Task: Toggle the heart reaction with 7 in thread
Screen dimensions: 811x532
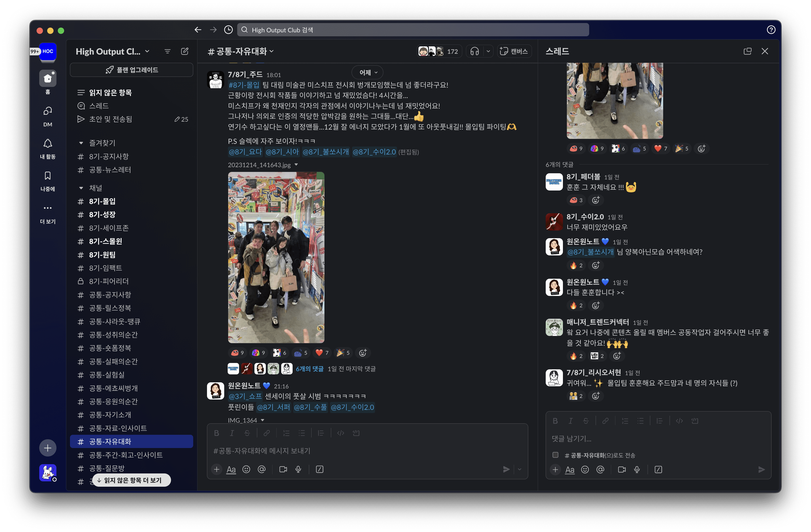Action: coord(661,148)
